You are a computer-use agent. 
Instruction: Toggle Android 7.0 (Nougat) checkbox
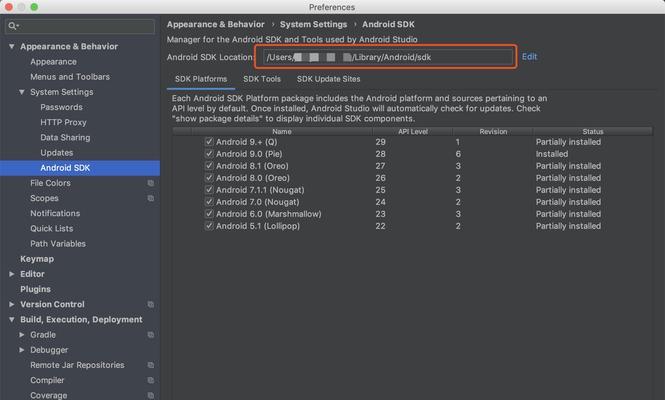click(x=209, y=201)
